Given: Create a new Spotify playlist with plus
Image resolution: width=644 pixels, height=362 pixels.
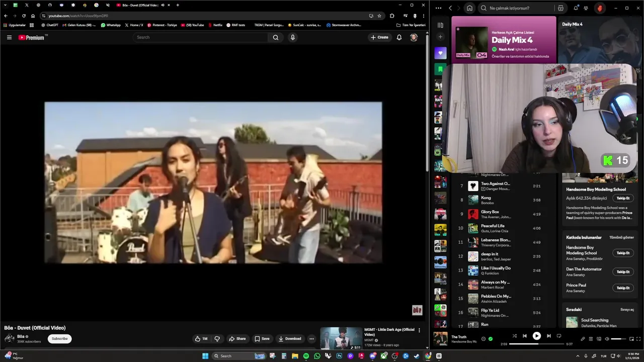Looking at the screenshot, I should coord(440,37).
